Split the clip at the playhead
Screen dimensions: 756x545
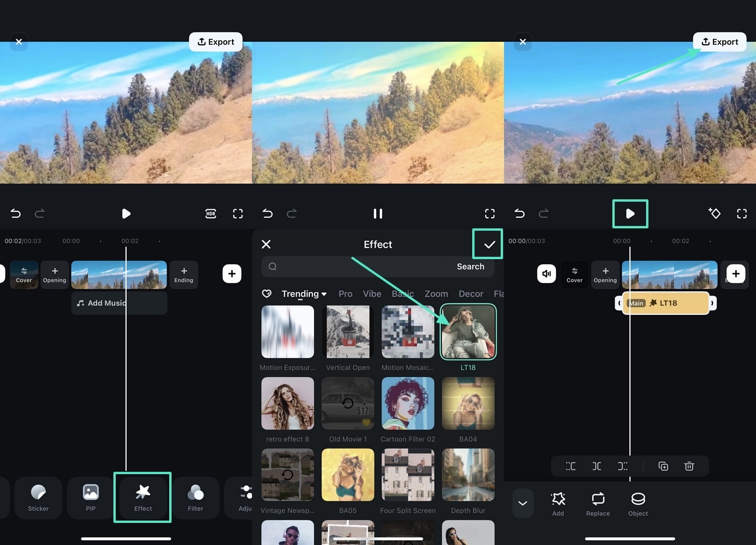click(x=597, y=466)
